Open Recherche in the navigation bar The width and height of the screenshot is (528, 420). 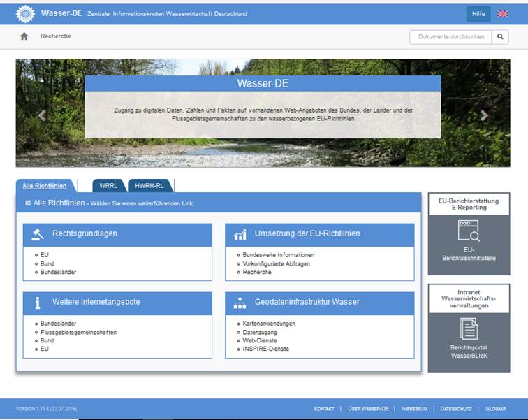coord(56,36)
